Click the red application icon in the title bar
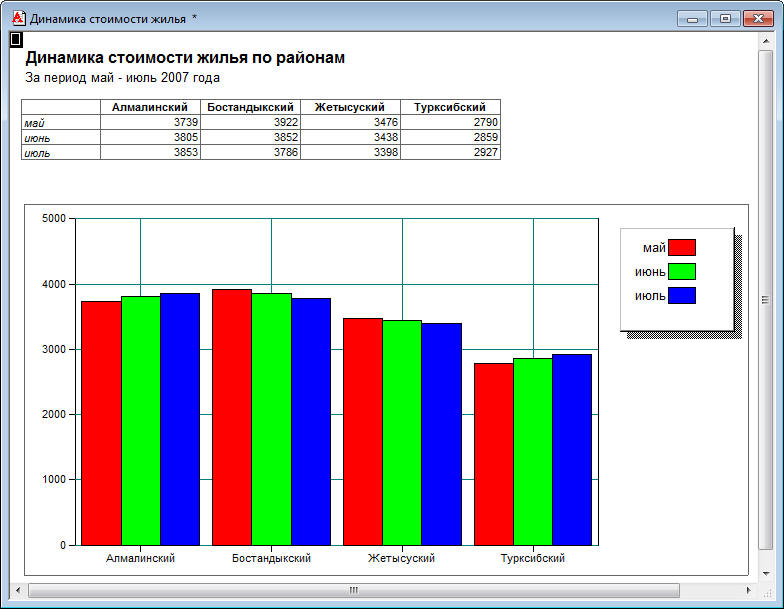This screenshot has width=784, height=609. coord(18,18)
